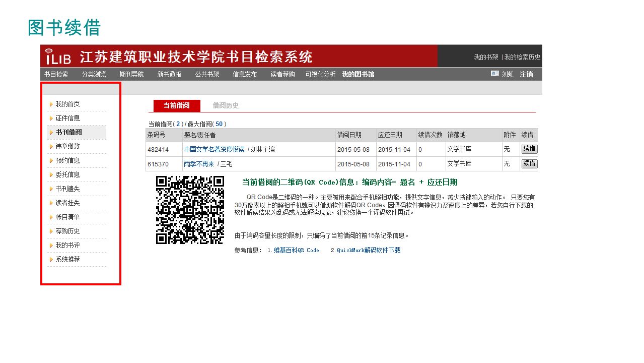
Task: Click barcode number 482414
Action: coord(158,150)
